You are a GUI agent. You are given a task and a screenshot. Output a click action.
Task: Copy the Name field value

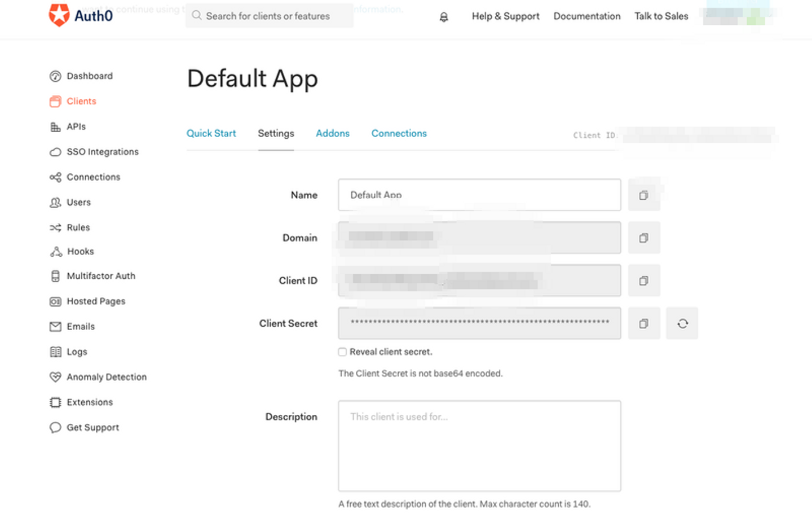[643, 195]
